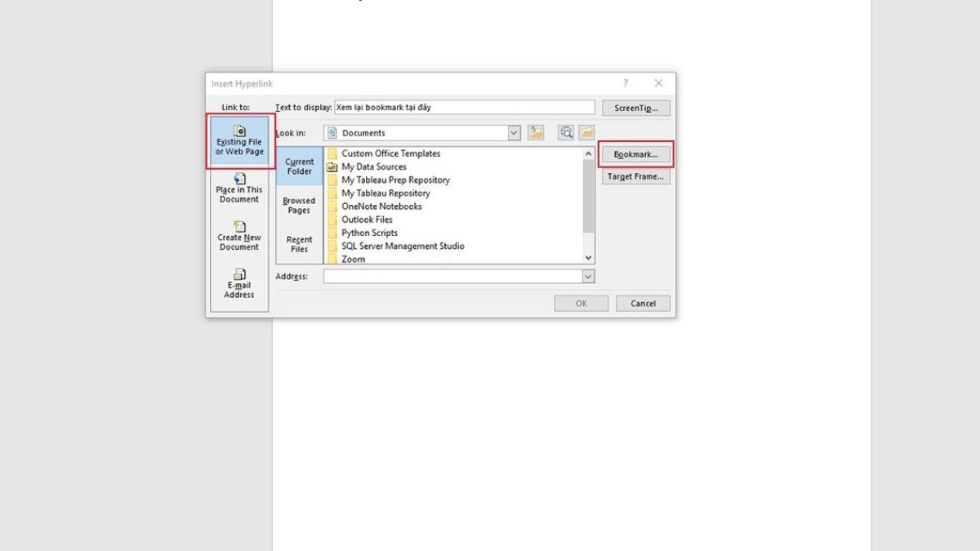Click the Browse the Web icon
The image size is (980, 551).
pyautogui.click(x=566, y=133)
